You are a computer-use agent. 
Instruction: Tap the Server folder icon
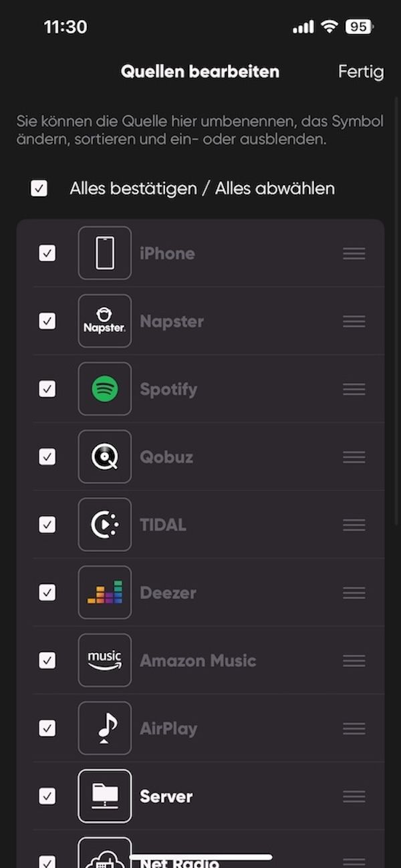(105, 796)
